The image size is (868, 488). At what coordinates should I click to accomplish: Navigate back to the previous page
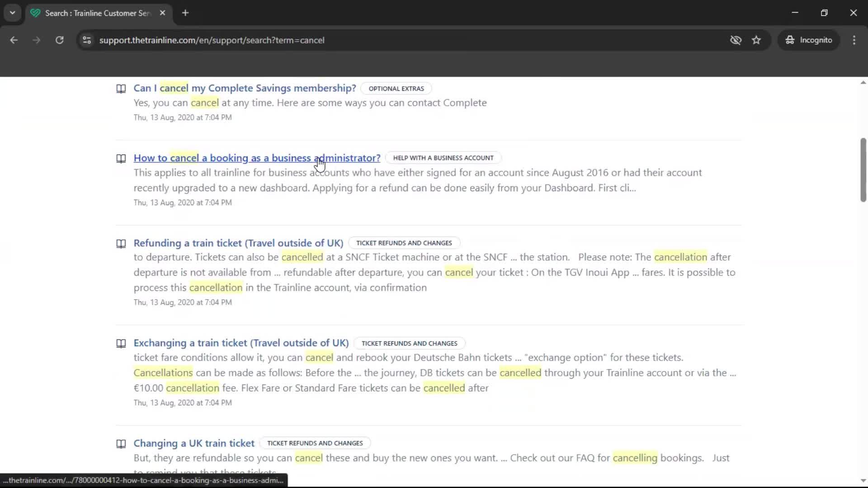click(x=14, y=40)
